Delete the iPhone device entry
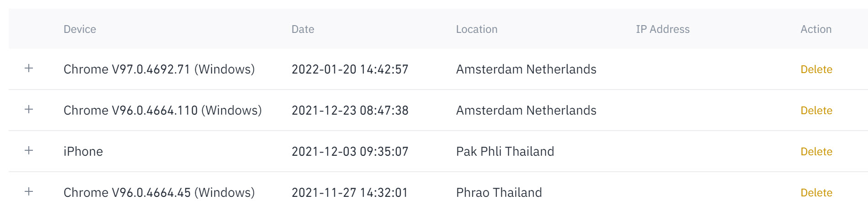The height and width of the screenshot is (211, 868). point(816,152)
